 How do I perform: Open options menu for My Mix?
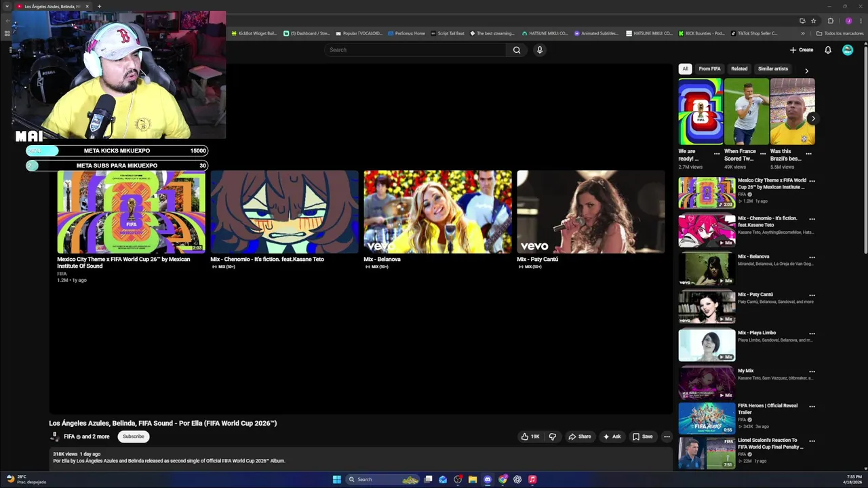812,371
